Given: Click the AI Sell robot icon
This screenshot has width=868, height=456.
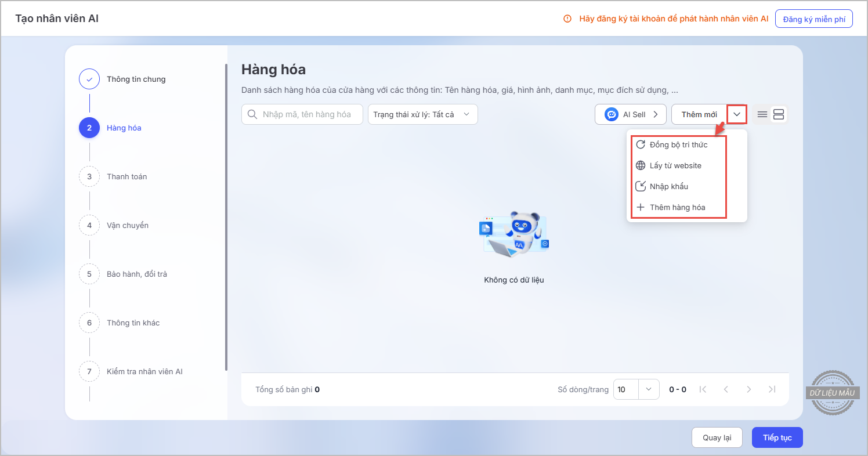Looking at the screenshot, I should pyautogui.click(x=611, y=114).
